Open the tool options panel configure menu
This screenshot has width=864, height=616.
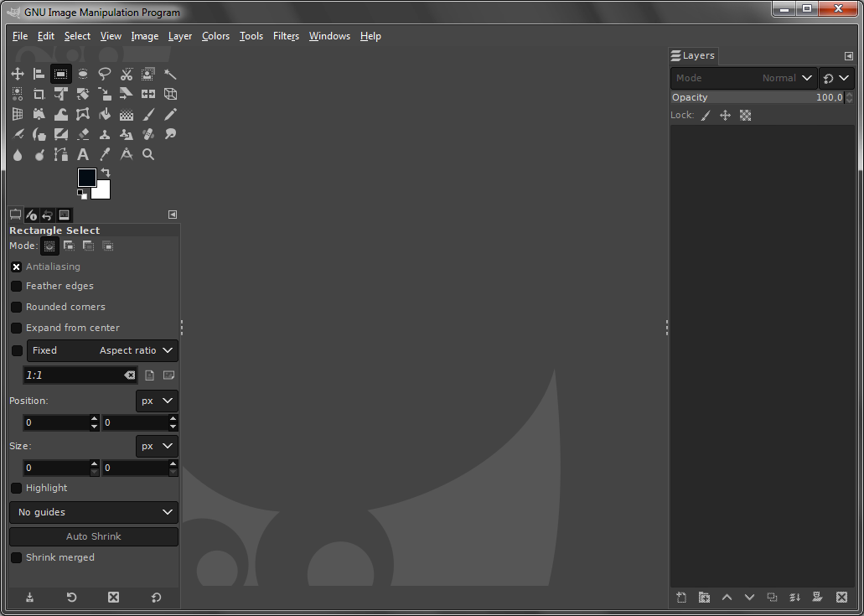[173, 215]
